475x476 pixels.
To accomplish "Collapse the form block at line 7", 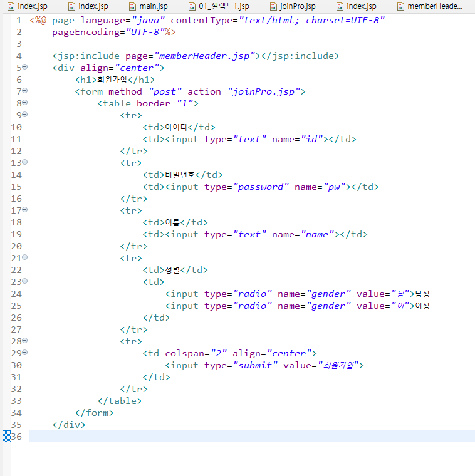I will (25, 90).
